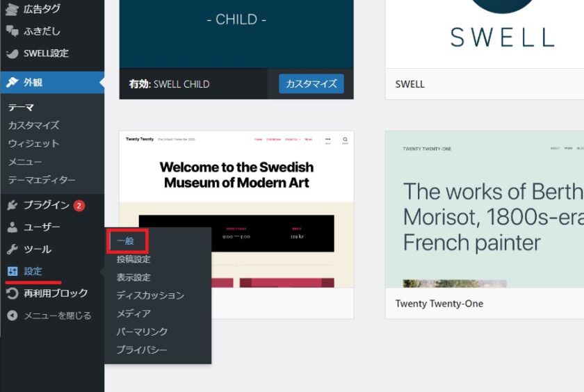Viewport: 584px width, 392px height.
Task: Click TWENTY TWENTY-ONE header text in preview
Action: (x=427, y=149)
